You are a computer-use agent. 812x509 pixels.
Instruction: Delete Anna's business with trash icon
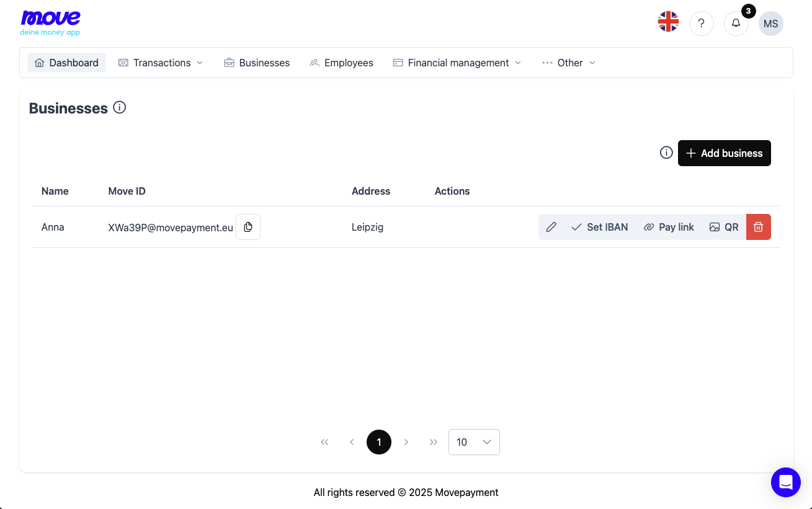click(x=758, y=227)
